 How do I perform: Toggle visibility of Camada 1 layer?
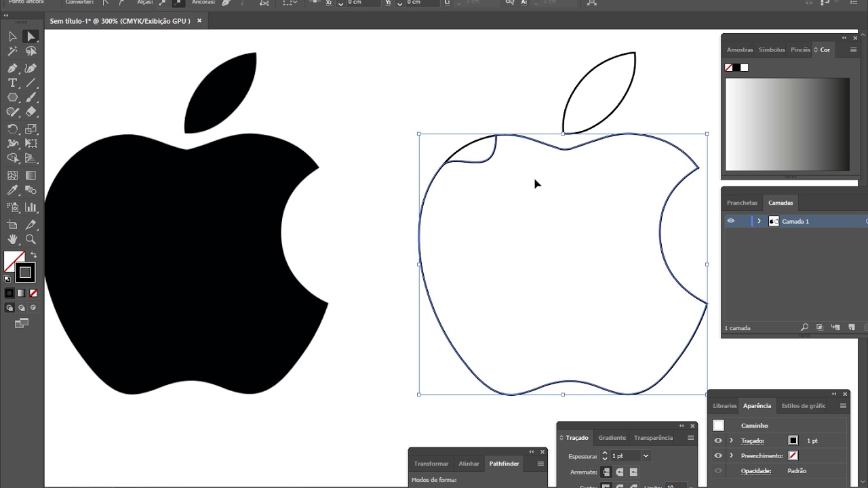[x=730, y=221]
